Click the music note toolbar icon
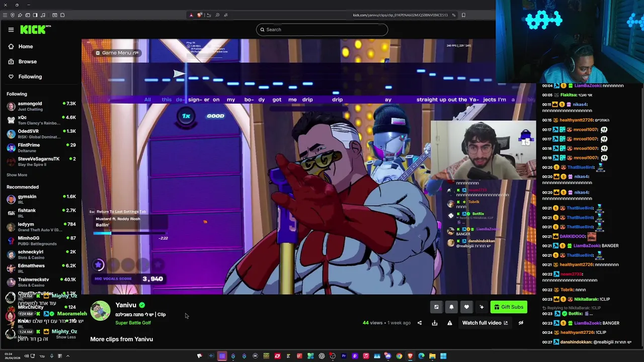The height and width of the screenshot is (362, 644). tap(43, 15)
